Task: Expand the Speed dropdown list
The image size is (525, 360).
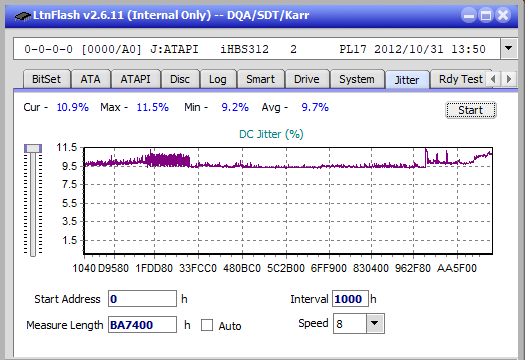Action: [x=375, y=323]
